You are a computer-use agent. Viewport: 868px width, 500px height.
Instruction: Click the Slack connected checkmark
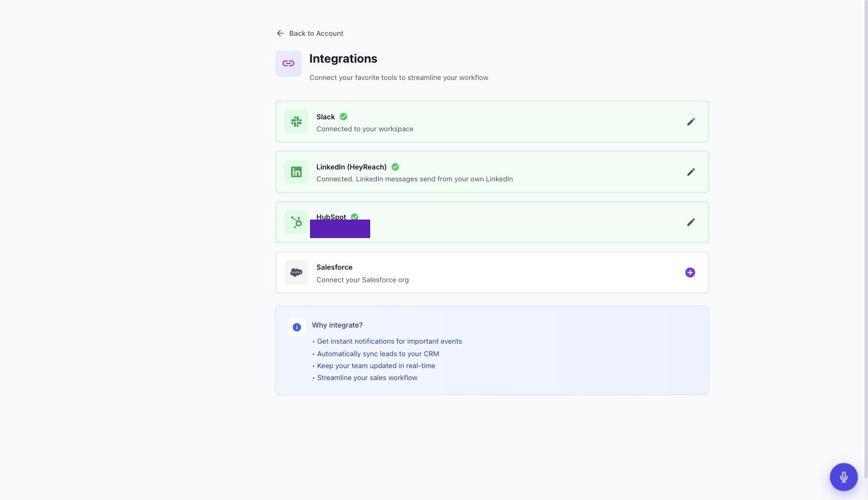[343, 117]
